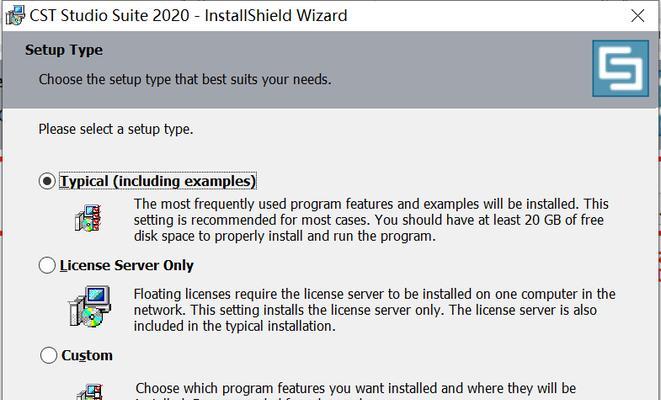
Task: Click the CST logo in the header banner
Action: [620, 68]
